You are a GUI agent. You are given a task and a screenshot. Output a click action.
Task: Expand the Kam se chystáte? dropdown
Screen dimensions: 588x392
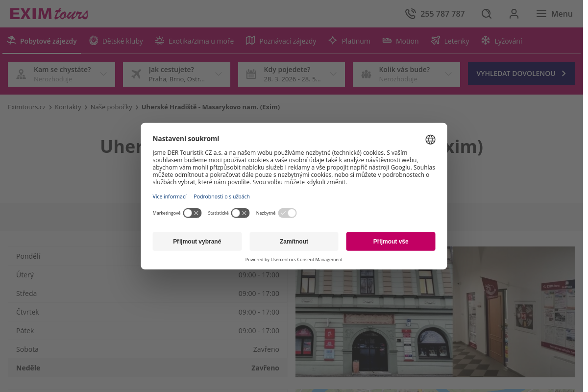61,74
